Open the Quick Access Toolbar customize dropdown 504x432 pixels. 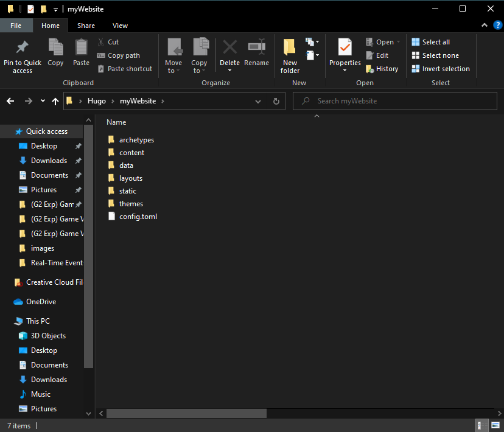point(55,10)
